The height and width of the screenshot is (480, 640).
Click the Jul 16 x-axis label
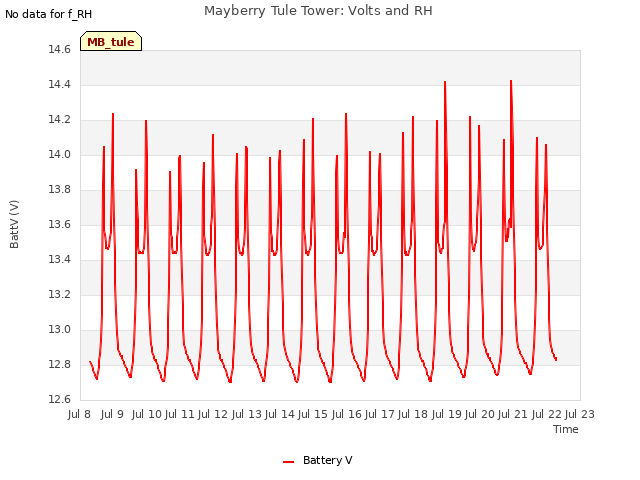[x=347, y=414]
